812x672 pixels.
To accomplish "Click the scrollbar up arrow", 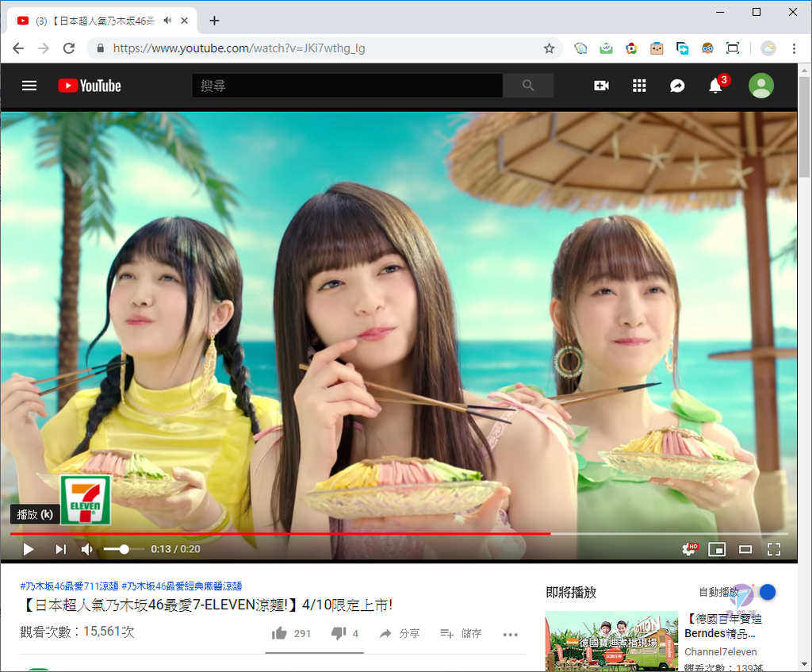I will pyautogui.click(x=804, y=70).
